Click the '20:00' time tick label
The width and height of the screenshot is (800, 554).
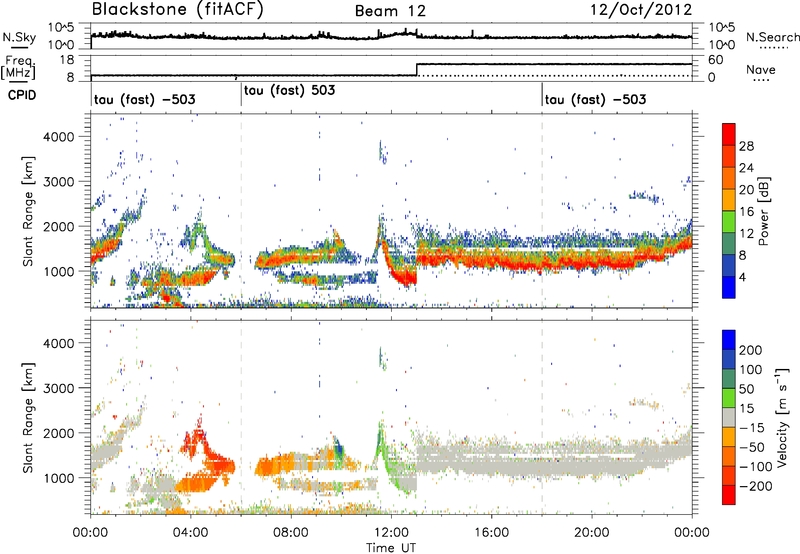[x=592, y=533]
